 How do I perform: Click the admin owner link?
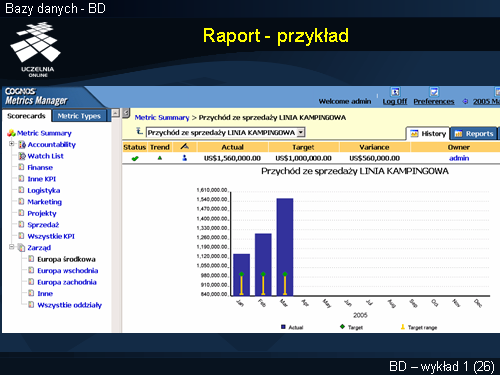(459, 158)
